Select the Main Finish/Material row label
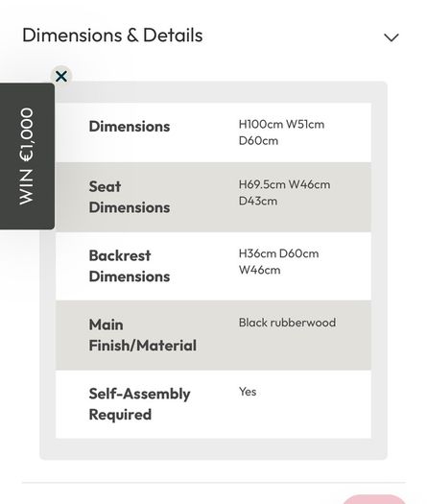The width and height of the screenshot is (427, 504). click(x=143, y=335)
